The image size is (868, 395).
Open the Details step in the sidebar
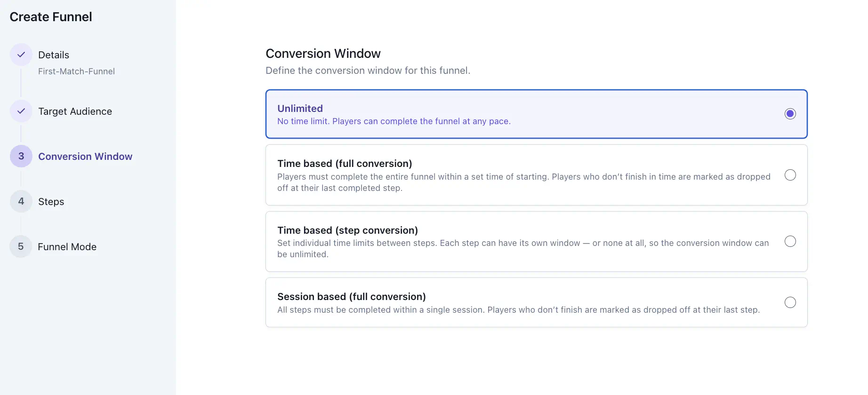tap(53, 55)
